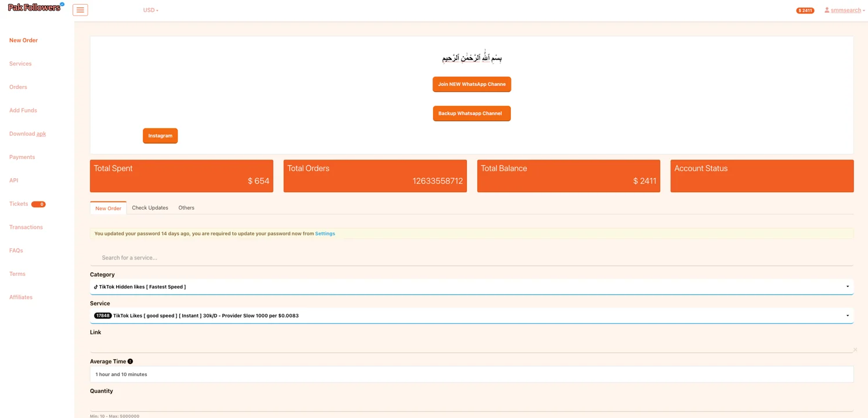Open the Service dropdown for TikTok Likes

pos(848,315)
